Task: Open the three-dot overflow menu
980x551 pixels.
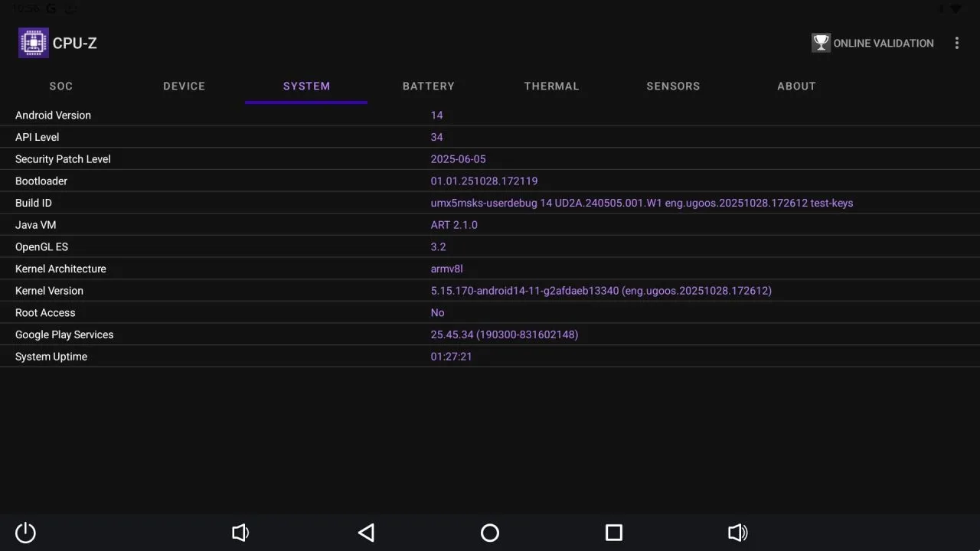Action: click(x=957, y=43)
